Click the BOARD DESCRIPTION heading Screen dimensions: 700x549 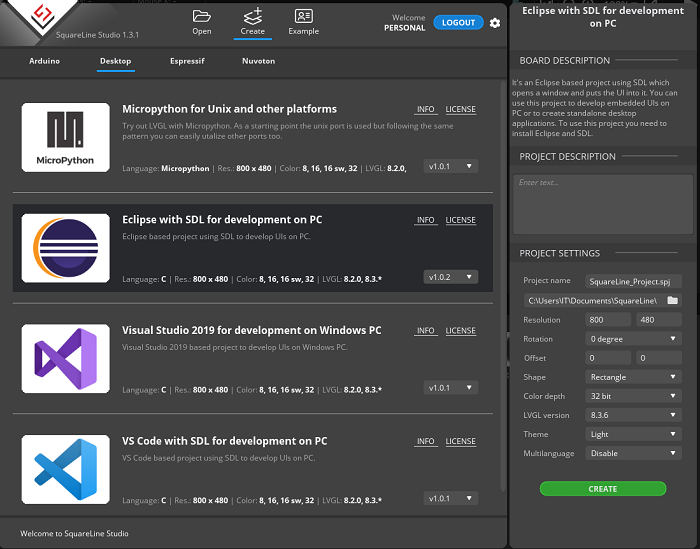(x=564, y=61)
